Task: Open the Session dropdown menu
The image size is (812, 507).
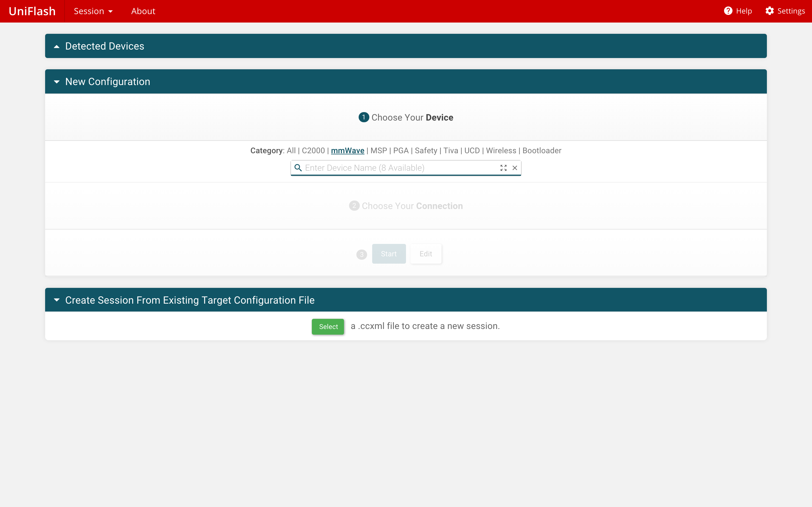Action: 93,11
